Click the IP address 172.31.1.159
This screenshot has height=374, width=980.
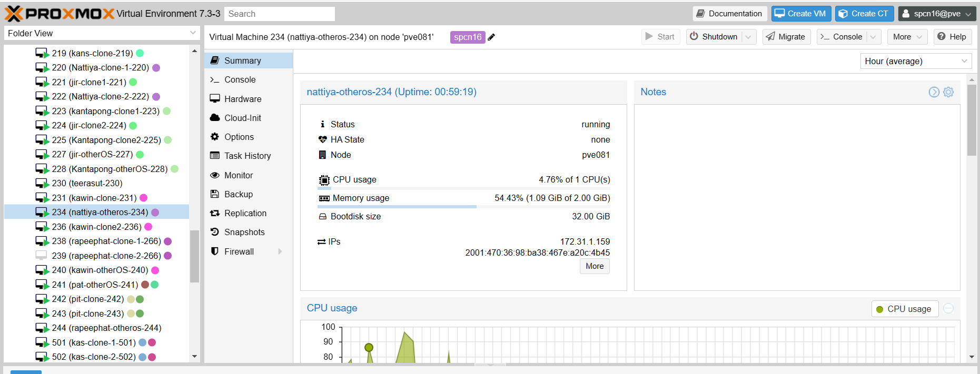pyautogui.click(x=585, y=241)
